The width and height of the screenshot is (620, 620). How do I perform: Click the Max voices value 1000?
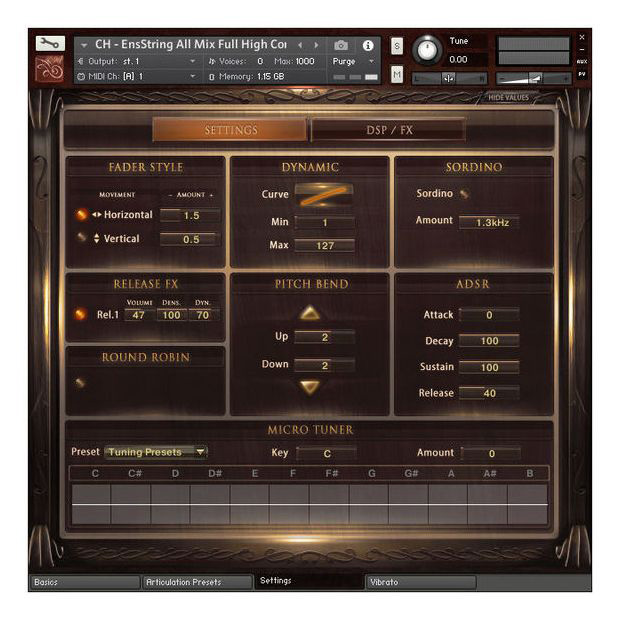tap(305, 61)
